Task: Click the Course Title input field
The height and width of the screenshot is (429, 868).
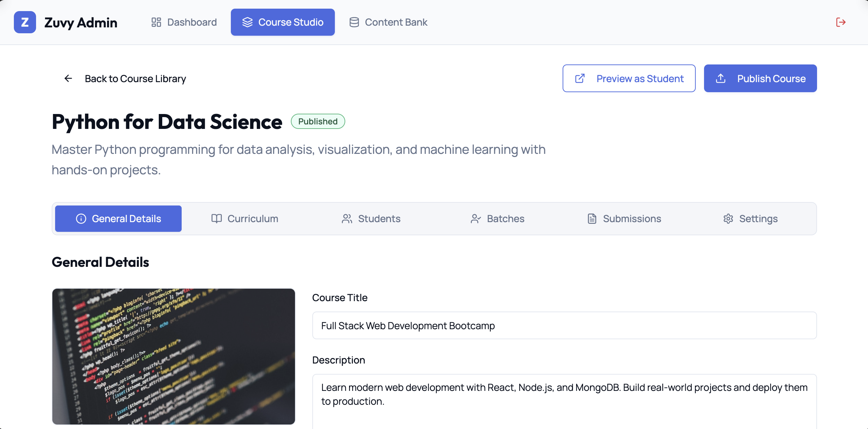Action: pos(564,325)
